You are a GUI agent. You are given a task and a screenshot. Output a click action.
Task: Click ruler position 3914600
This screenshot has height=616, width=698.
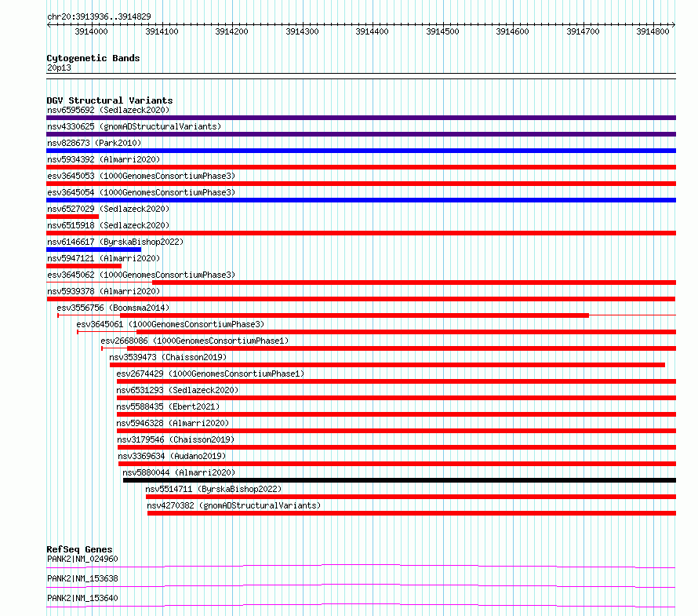click(512, 31)
